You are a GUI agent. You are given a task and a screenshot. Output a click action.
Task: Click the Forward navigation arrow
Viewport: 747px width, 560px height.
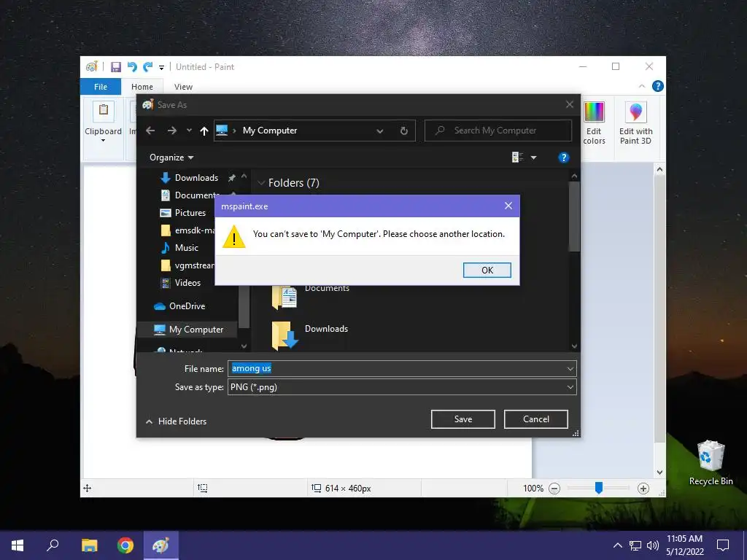click(x=172, y=131)
